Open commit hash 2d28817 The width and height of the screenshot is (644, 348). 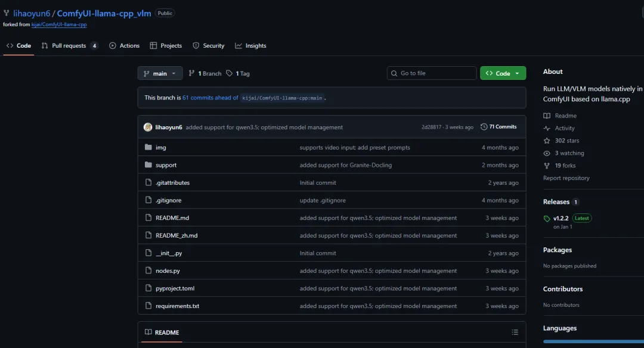[431, 127]
